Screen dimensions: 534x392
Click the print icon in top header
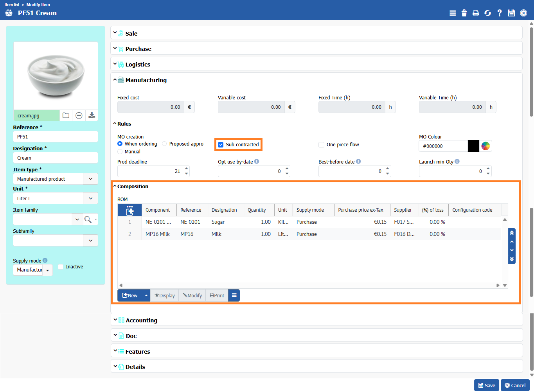pos(476,13)
